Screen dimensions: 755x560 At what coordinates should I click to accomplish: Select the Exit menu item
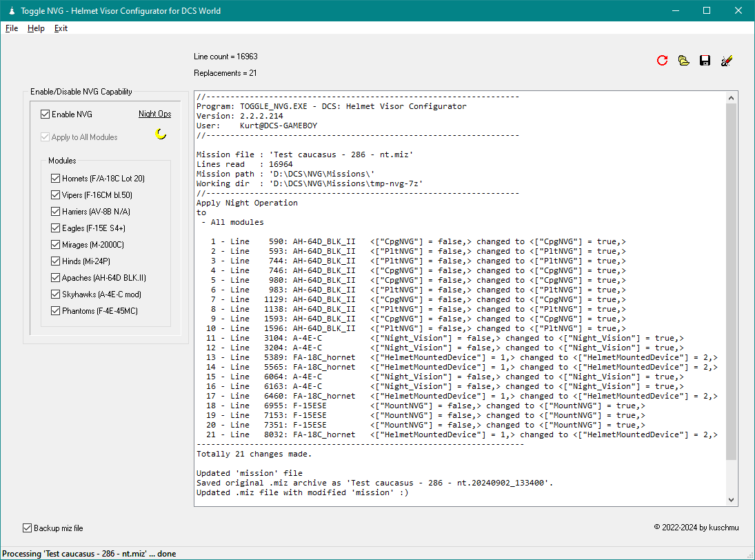(61, 28)
